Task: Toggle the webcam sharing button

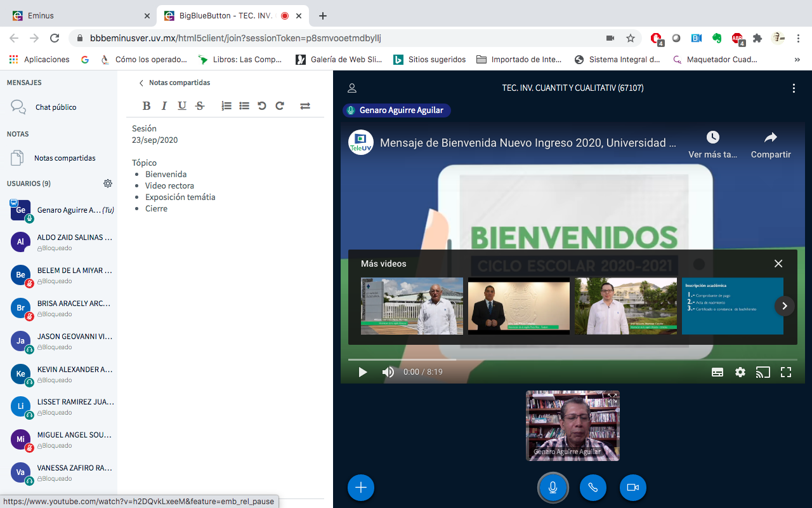Action: [632, 487]
